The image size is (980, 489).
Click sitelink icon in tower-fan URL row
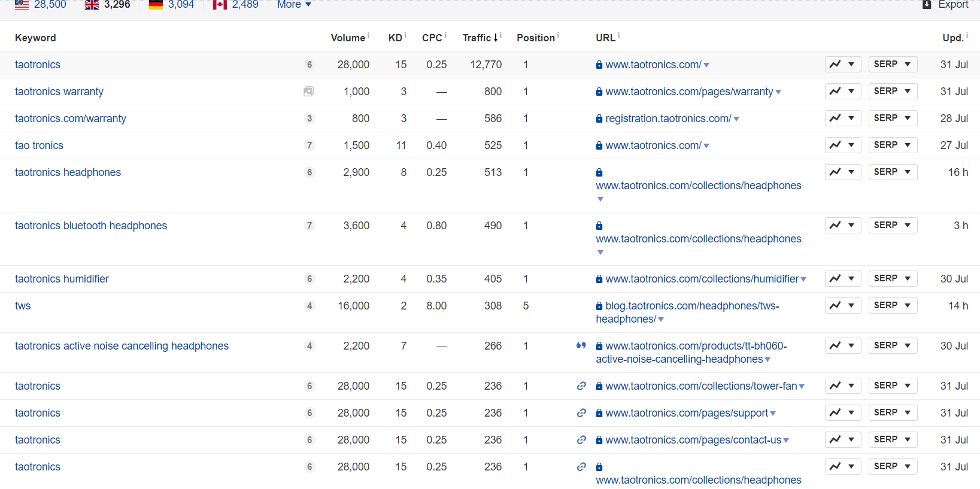(x=581, y=386)
